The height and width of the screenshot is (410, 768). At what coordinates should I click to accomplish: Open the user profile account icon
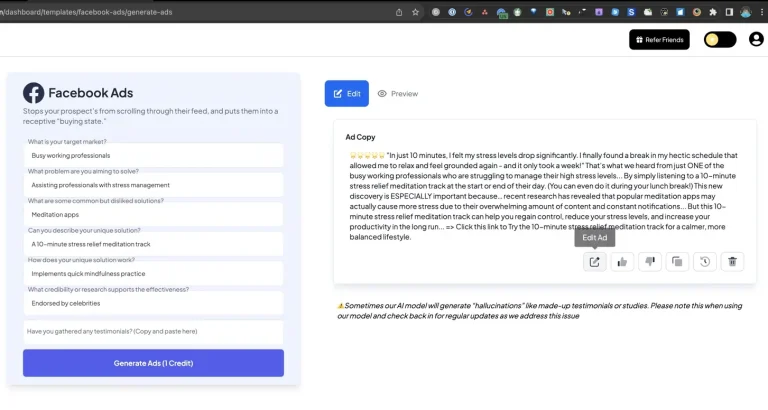755,40
